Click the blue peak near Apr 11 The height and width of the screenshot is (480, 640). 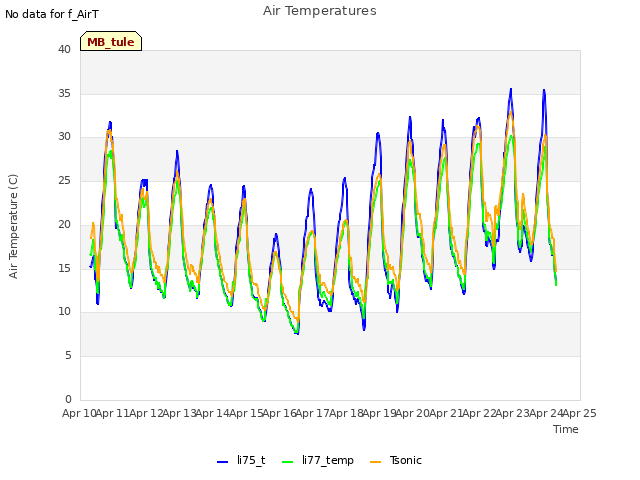110,122
